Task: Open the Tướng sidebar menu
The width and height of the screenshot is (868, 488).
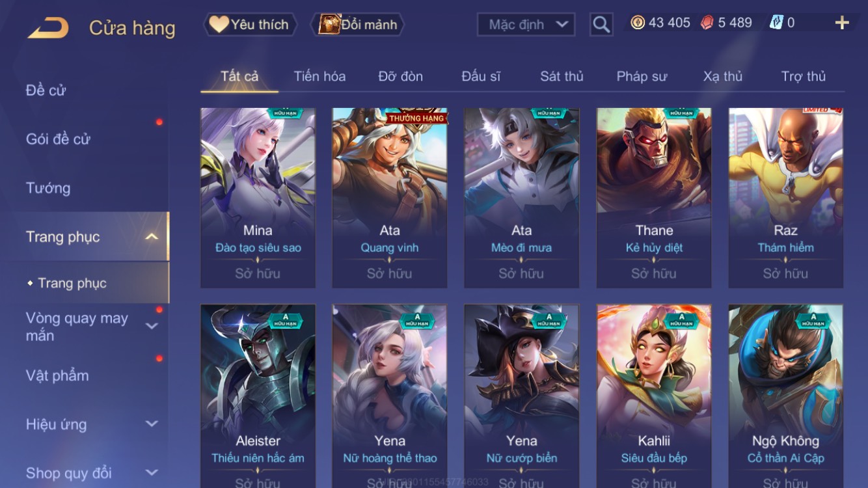Action: (x=48, y=188)
